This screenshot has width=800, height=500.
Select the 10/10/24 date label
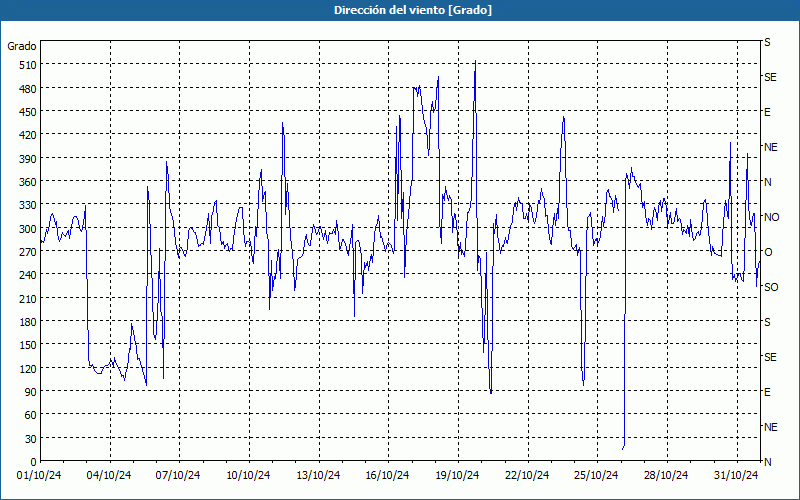click(x=248, y=476)
